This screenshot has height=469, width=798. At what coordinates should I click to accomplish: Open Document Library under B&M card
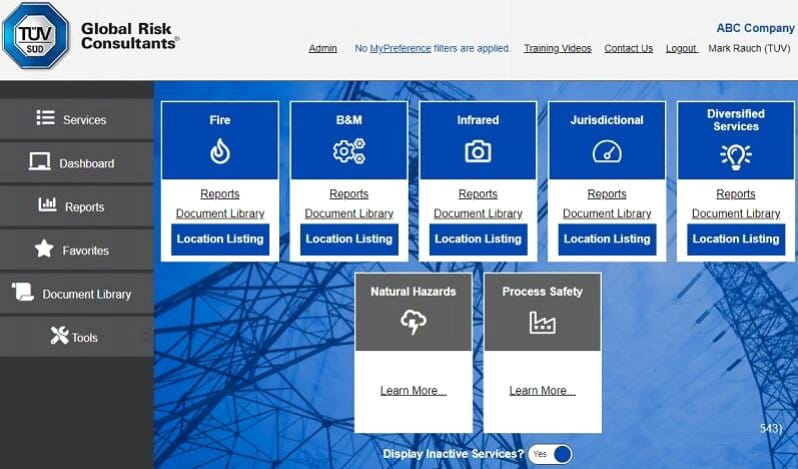tap(349, 214)
